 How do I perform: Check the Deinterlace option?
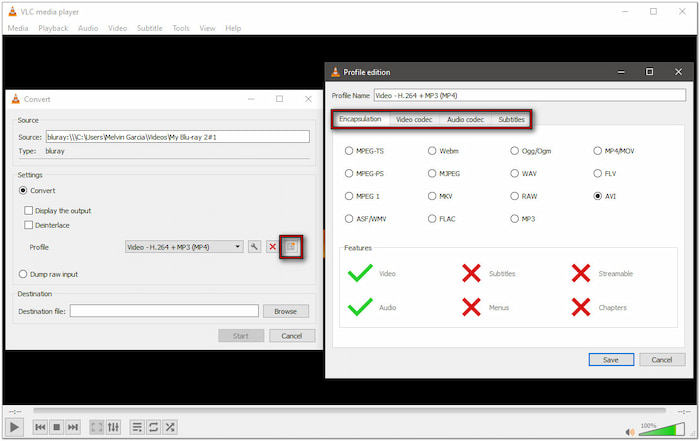[29, 226]
